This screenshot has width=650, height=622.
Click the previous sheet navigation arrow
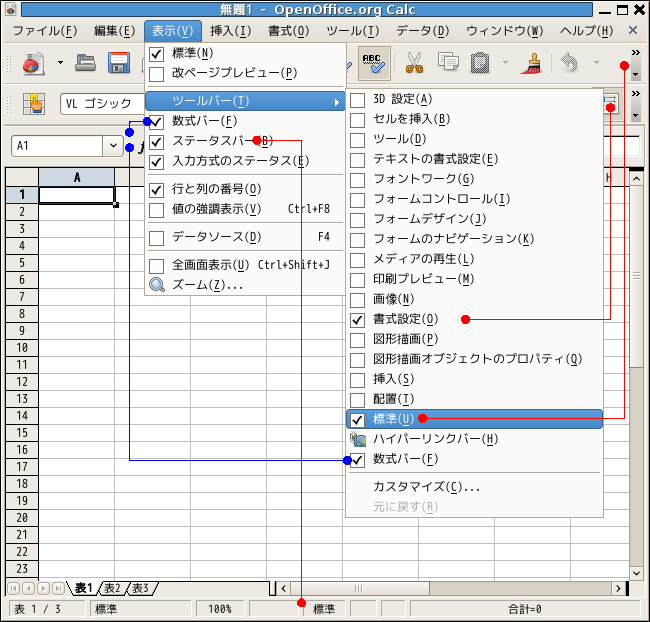29,588
